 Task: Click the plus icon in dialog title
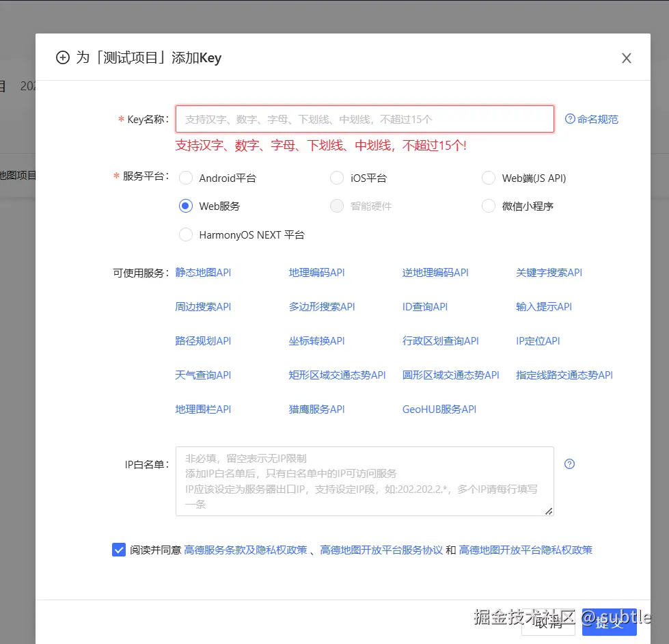tap(63, 57)
